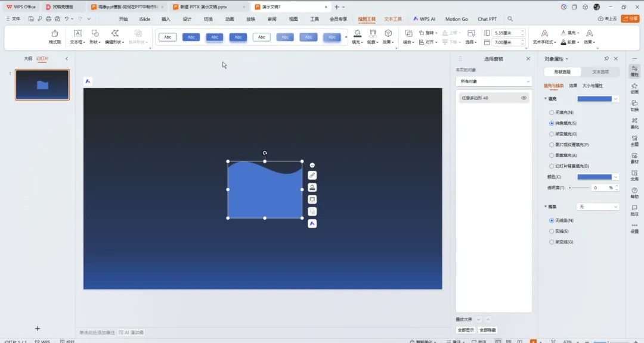Image resolution: width=644 pixels, height=343 pixels.
Task: Click the 颜色(C) color swatch
Action: click(x=595, y=177)
